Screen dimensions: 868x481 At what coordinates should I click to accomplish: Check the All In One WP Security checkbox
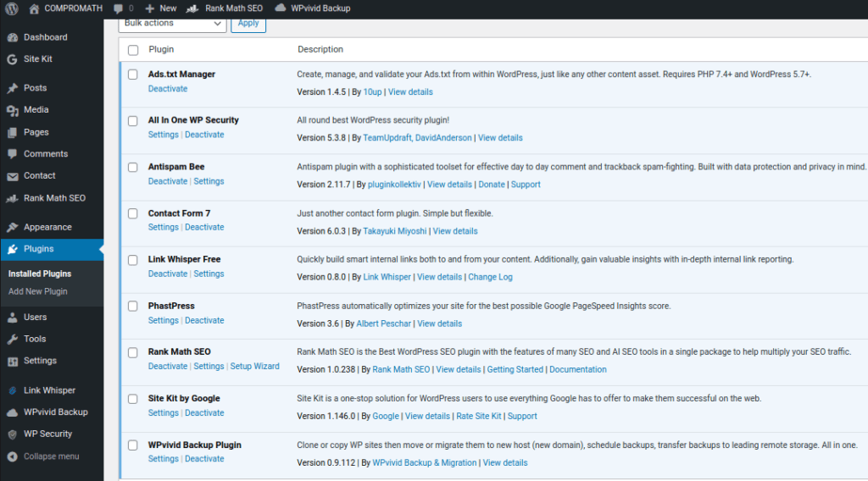pos(133,120)
